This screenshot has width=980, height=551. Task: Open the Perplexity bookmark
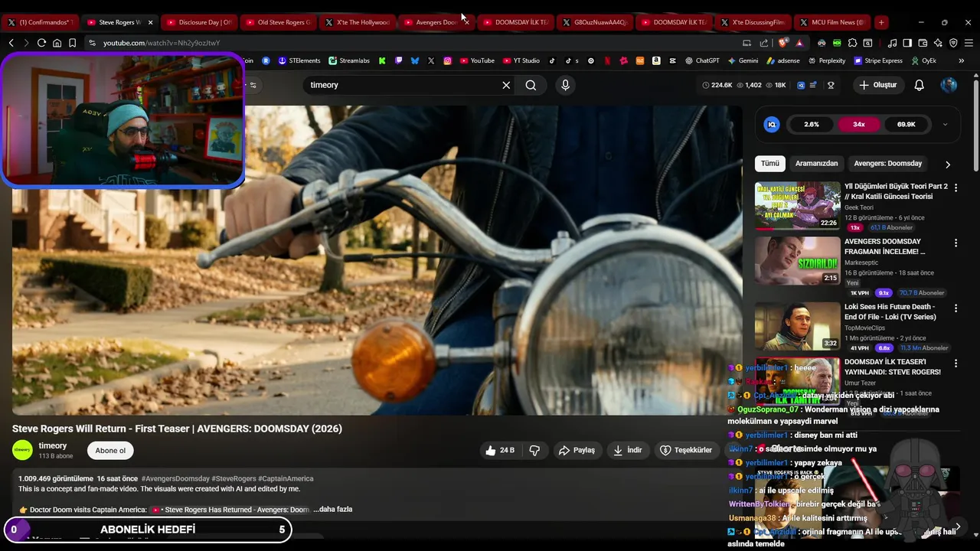coord(826,60)
